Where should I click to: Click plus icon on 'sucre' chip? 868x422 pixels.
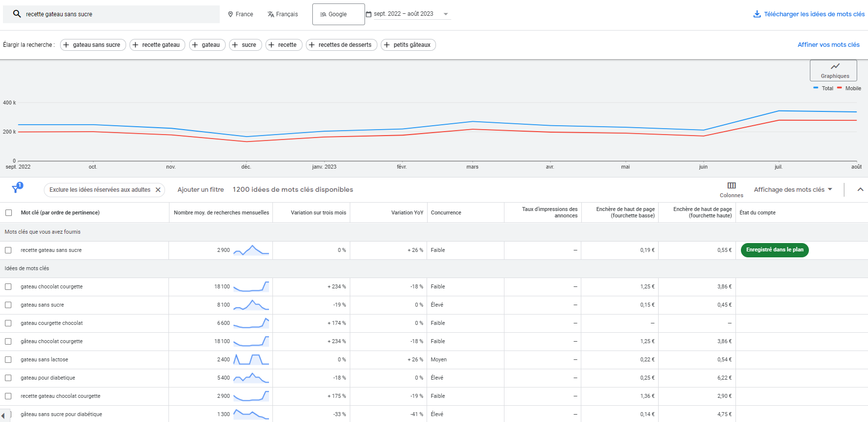[235, 45]
